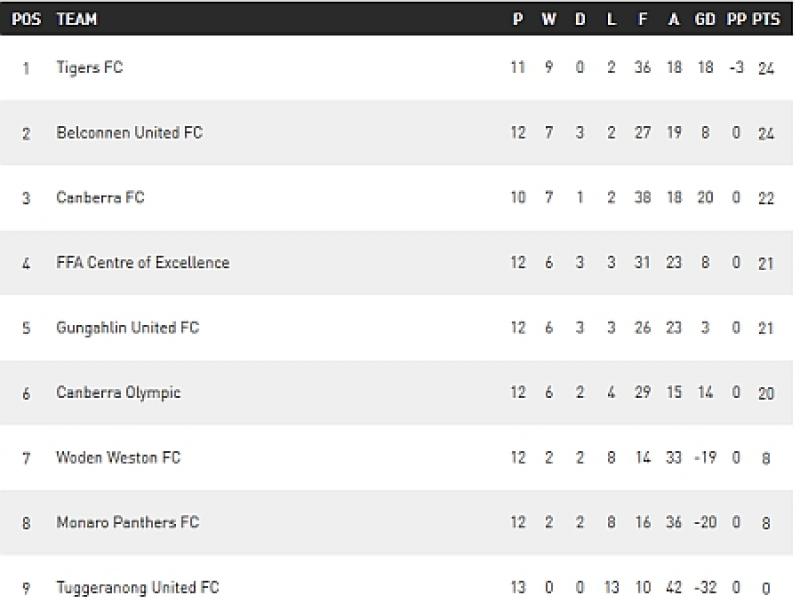Screen dimensions: 800x611
Task: Click the Woden Weston FC team name
Action: click(x=118, y=458)
